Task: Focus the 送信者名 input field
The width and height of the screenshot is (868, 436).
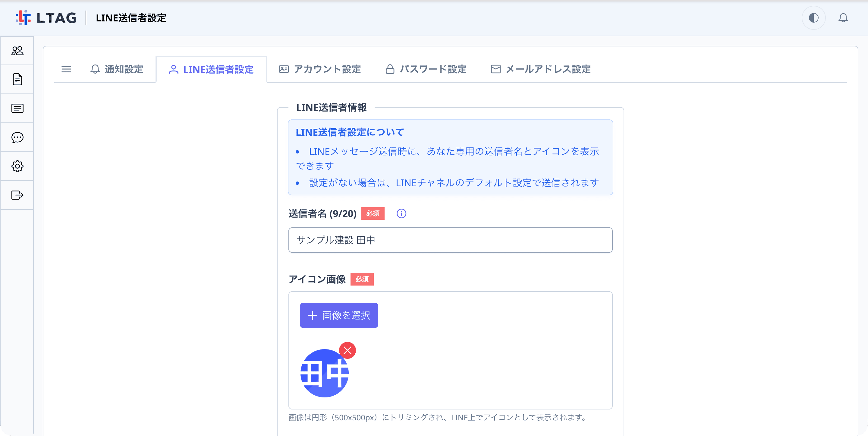Action: point(450,240)
